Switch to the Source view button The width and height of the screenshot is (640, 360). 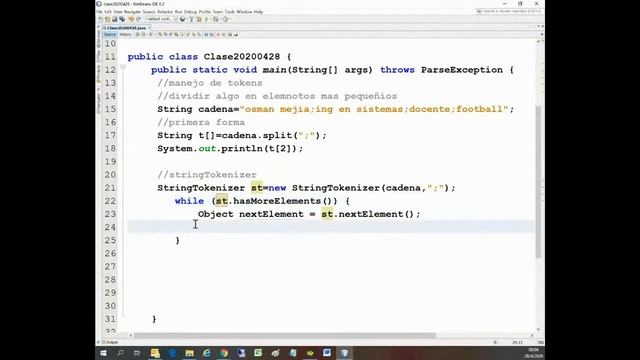click(x=110, y=35)
